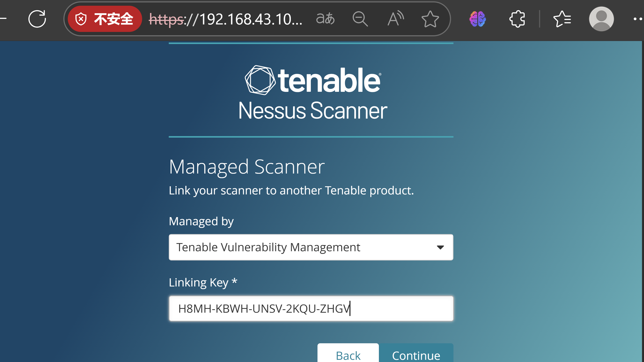Click the Not Secure shield badge
Viewport: 644px width, 362px height.
(105, 19)
